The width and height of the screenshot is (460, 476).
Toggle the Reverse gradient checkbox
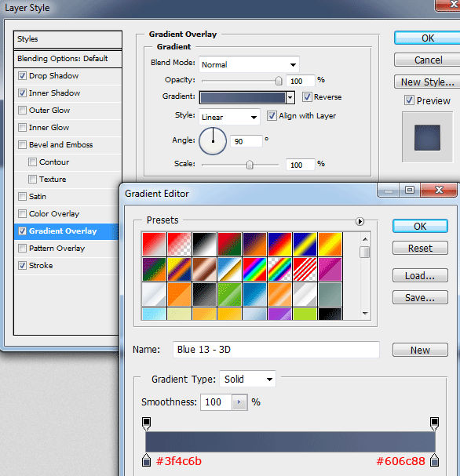(x=307, y=96)
